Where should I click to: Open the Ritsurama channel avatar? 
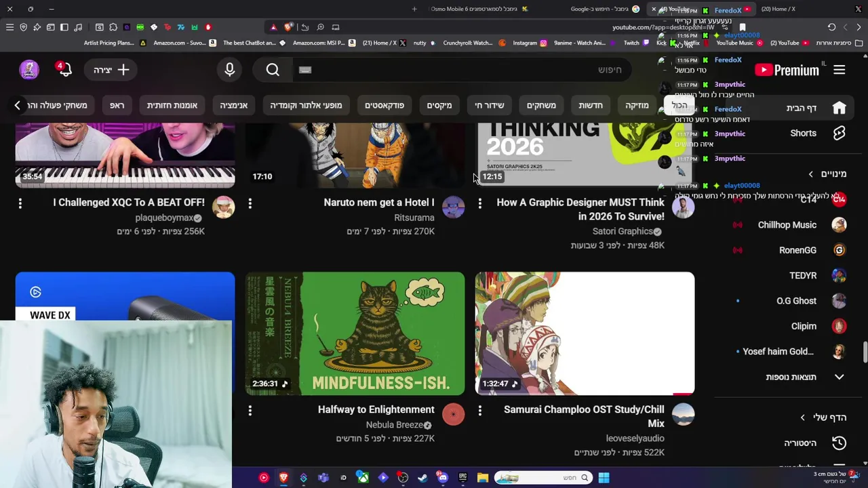point(453,207)
